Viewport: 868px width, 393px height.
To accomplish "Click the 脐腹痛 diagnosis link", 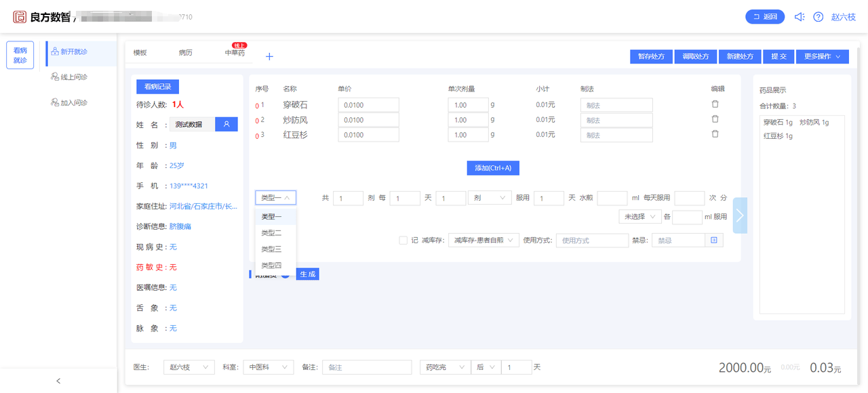I will [x=180, y=226].
